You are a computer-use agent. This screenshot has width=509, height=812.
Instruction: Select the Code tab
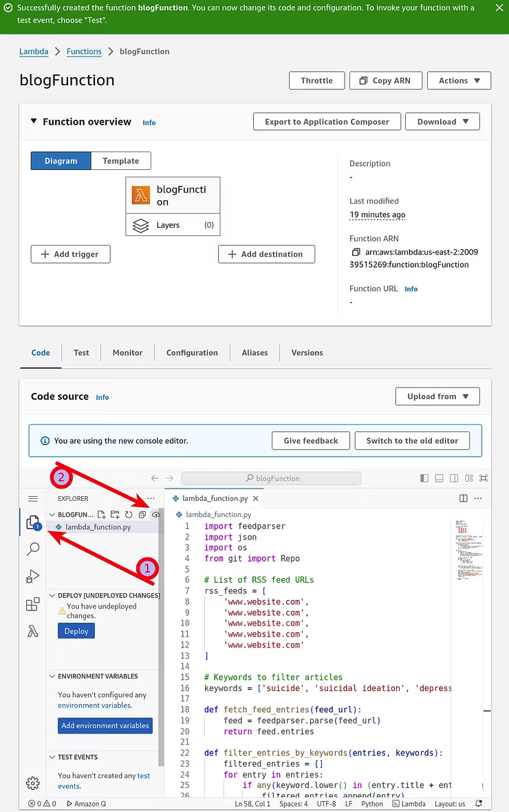41,352
